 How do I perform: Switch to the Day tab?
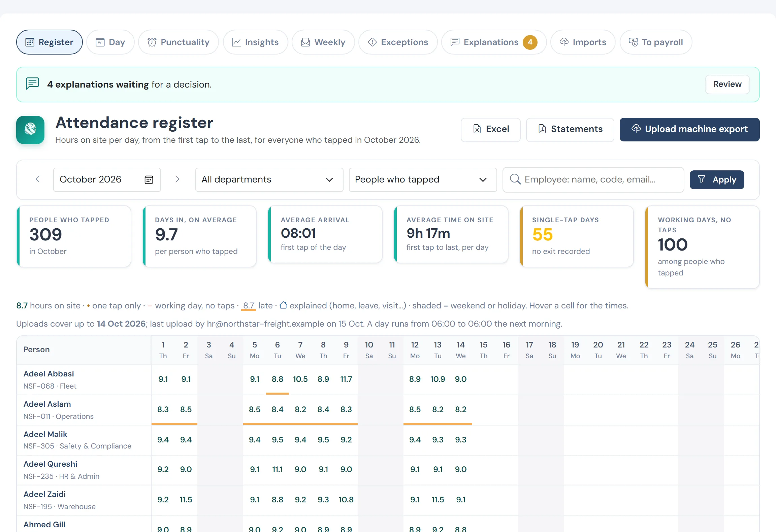click(x=110, y=42)
